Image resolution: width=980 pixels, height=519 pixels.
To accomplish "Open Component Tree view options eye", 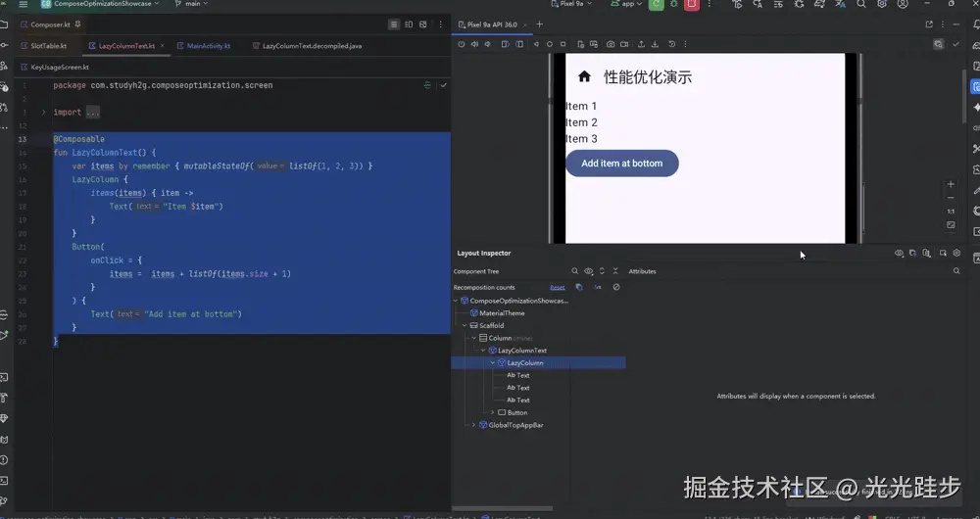I will (x=588, y=271).
